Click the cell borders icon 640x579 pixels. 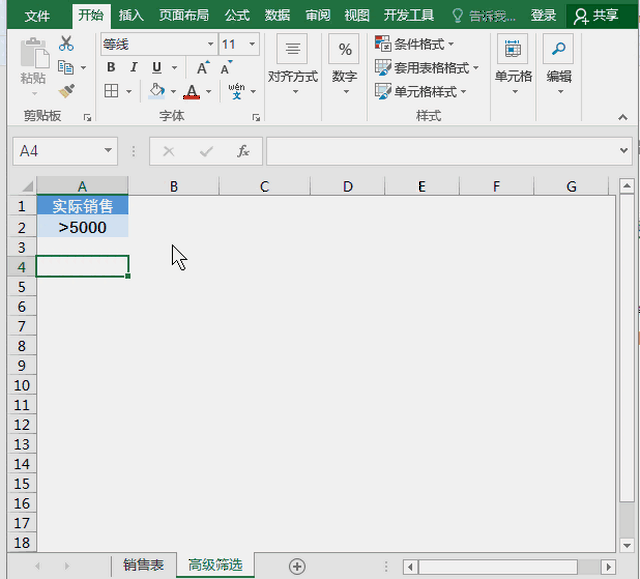click(x=111, y=91)
